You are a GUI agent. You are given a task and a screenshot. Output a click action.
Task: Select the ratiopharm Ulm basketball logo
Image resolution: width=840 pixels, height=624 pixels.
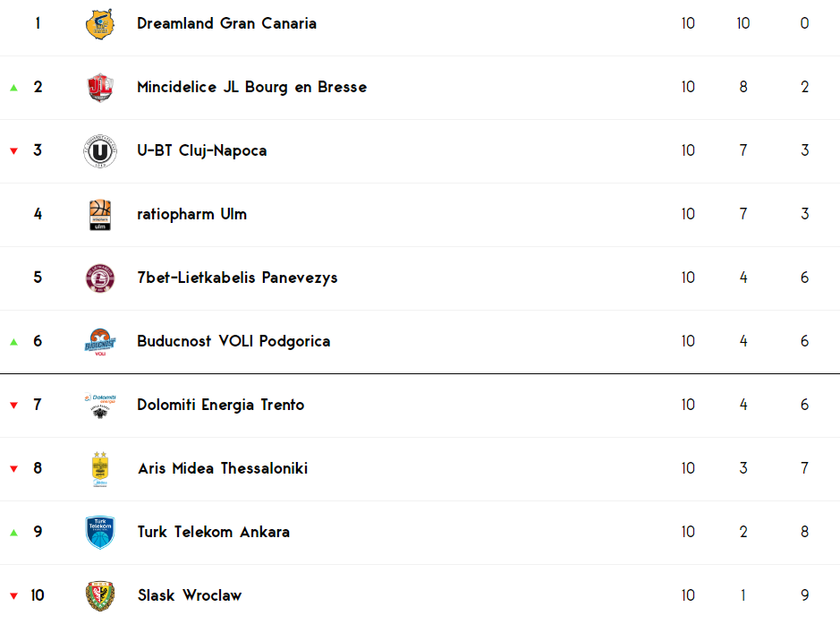pos(100,215)
